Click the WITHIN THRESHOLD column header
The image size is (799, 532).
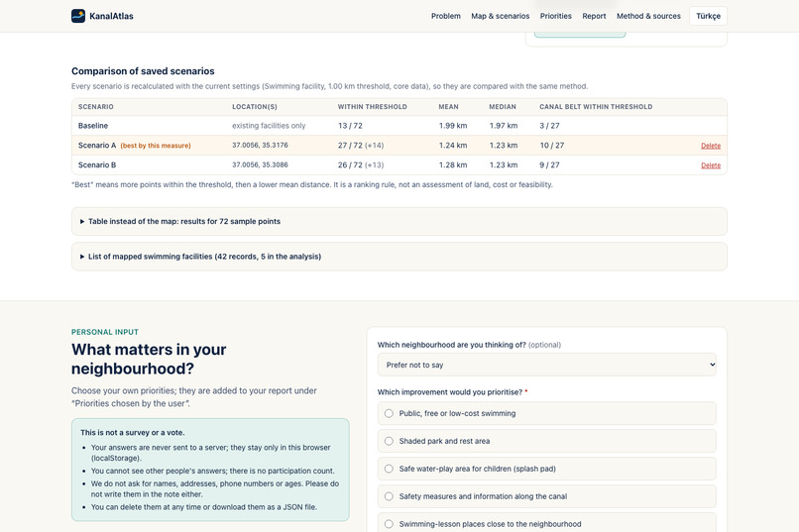[x=372, y=107]
